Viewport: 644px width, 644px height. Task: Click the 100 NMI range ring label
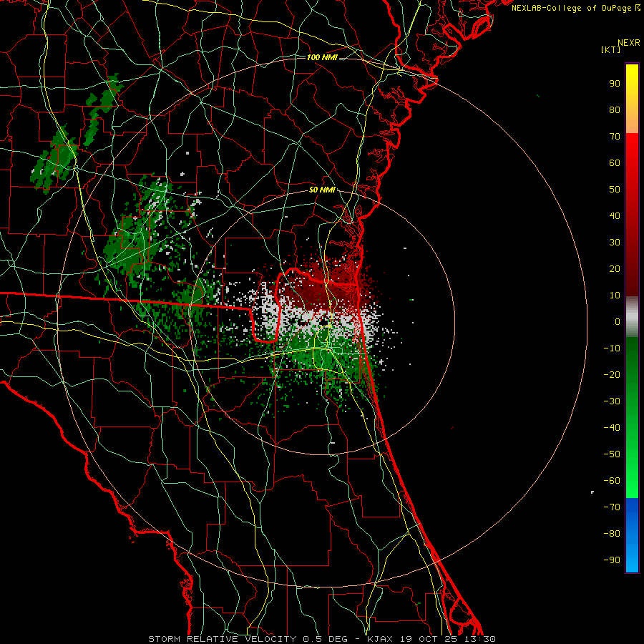pos(322,57)
